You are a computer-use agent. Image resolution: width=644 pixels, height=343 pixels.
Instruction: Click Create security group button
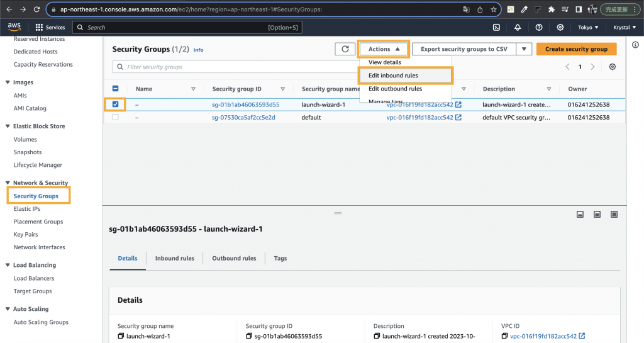point(576,49)
